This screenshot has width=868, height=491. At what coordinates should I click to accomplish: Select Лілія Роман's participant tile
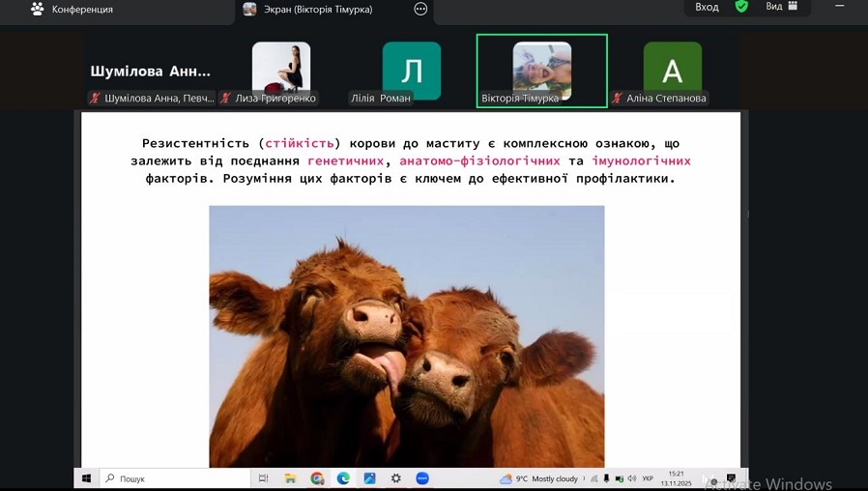pos(411,71)
